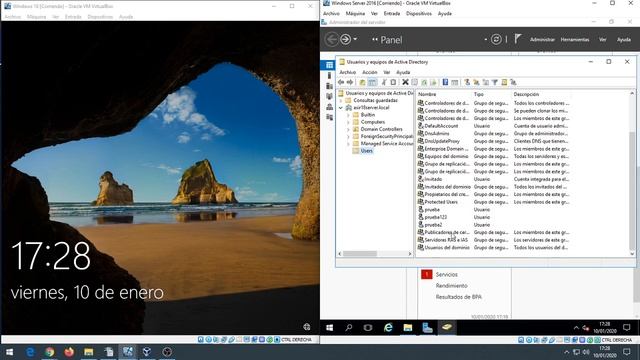The image size is (640, 360).
Task: Open Resultados de BPA link in Server Manager
Action: pyautogui.click(x=458, y=297)
